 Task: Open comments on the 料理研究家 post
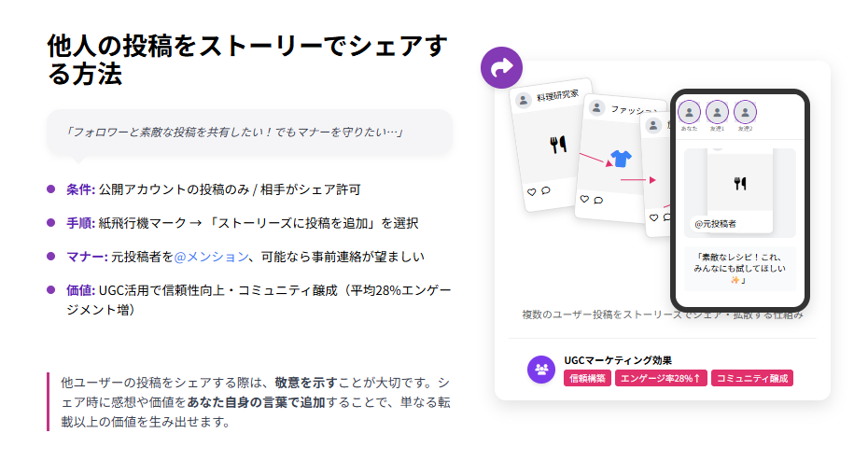[545, 190]
